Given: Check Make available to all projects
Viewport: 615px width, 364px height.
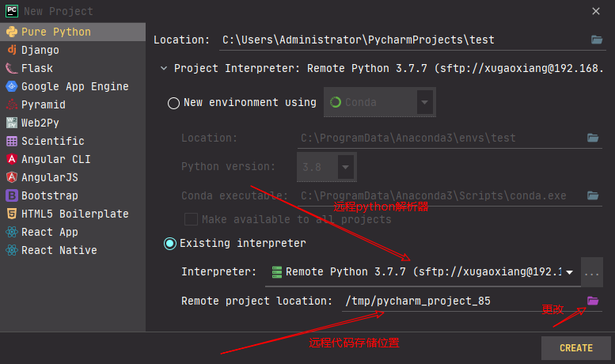Looking at the screenshot, I should click(x=191, y=219).
